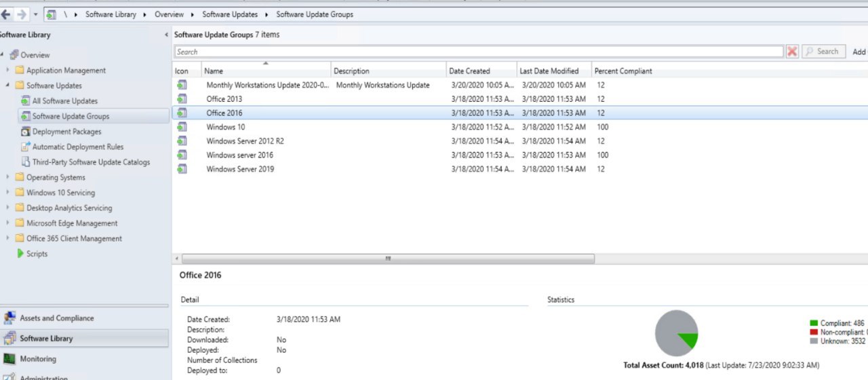Click the gray Unknown legend swatch
Viewport: 868px width, 380px height.
tap(814, 341)
